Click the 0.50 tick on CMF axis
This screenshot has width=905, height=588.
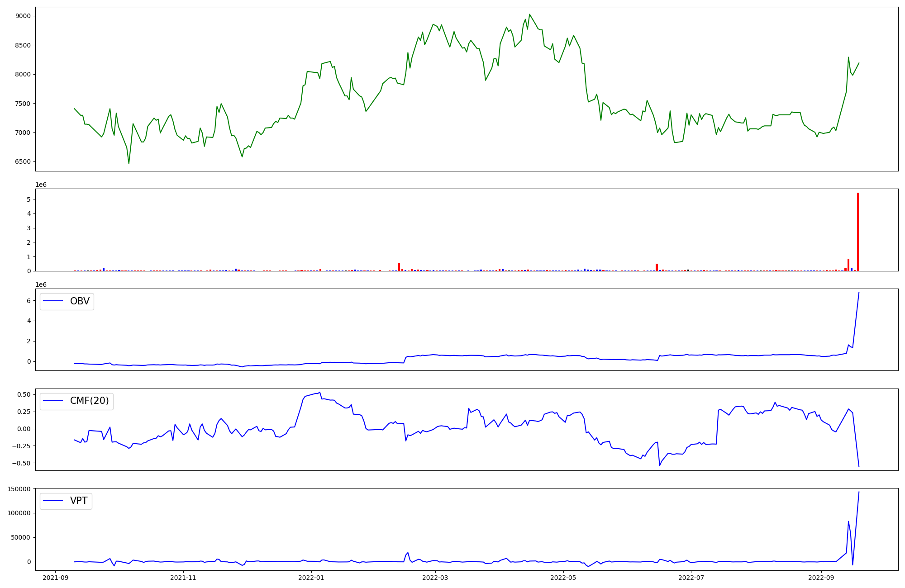click(24, 394)
